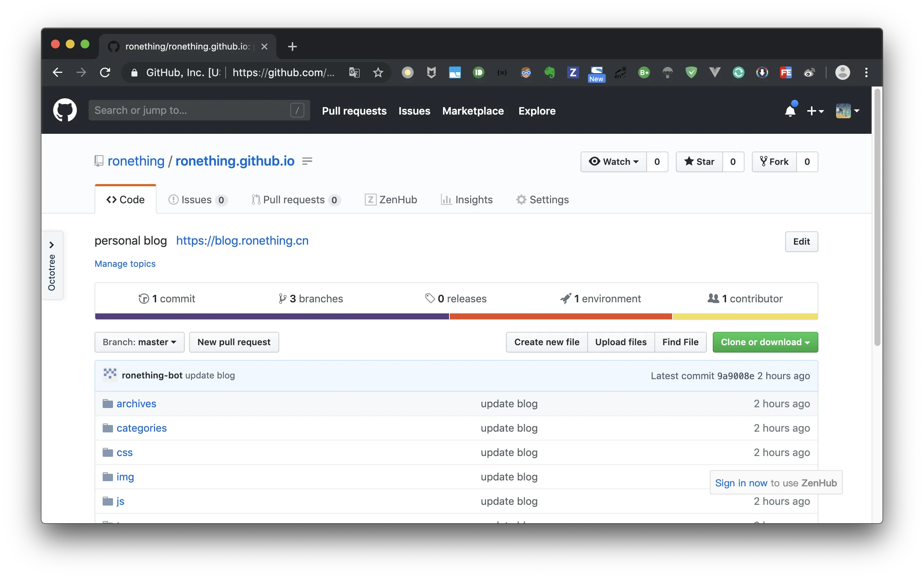The width and height of the screenshot is (924, 578).
Task: Open the Weibo extension icon
Action: [810, 72]
